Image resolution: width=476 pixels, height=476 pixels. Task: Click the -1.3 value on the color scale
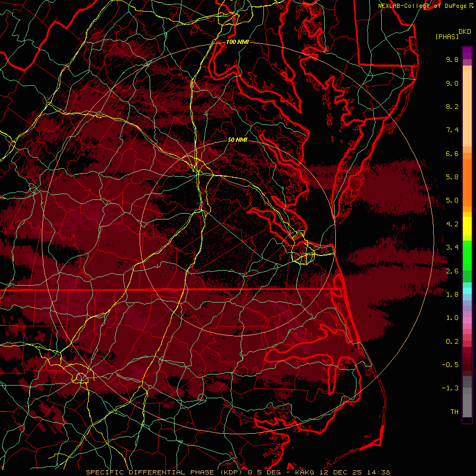(x=450, y=388)
